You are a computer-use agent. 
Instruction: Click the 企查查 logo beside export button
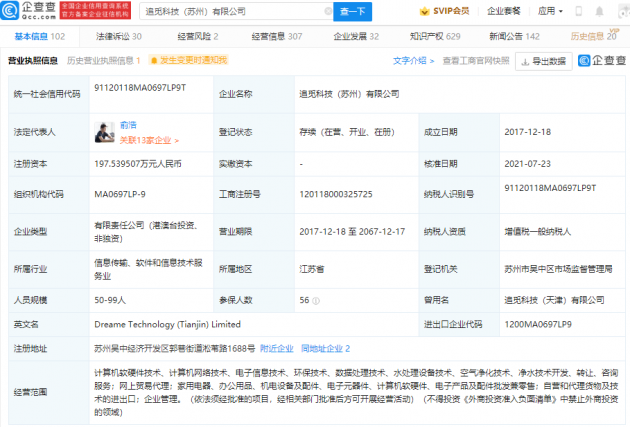(x=602, y=61)
